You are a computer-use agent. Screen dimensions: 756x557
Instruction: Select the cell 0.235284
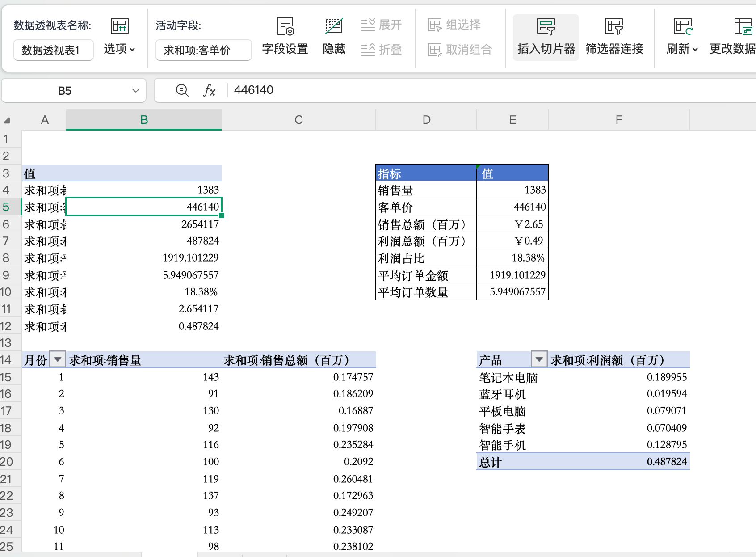[298, 445]
